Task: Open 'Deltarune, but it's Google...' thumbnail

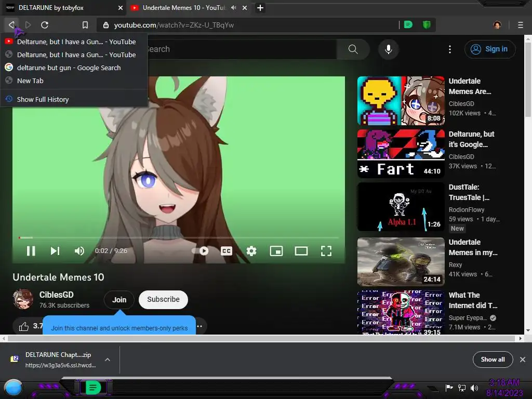Action: click(x=401, y=153)
